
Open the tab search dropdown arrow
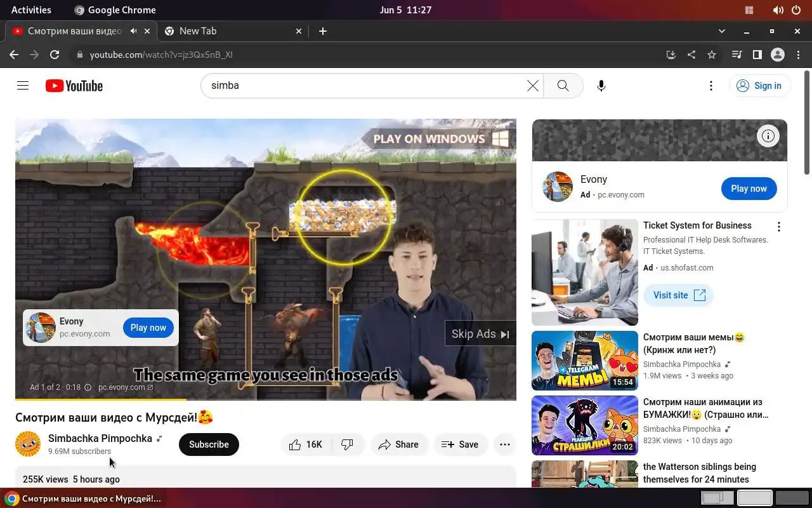tap(721, 31)
